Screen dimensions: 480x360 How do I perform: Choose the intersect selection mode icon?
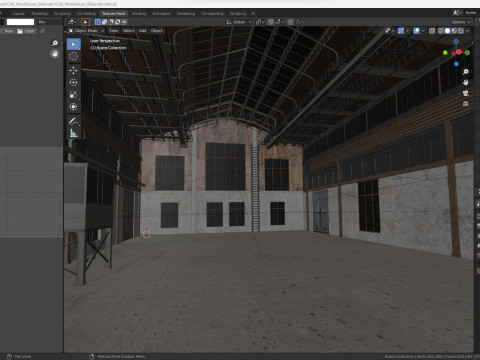pyautogui.click(x=124, y=22)
